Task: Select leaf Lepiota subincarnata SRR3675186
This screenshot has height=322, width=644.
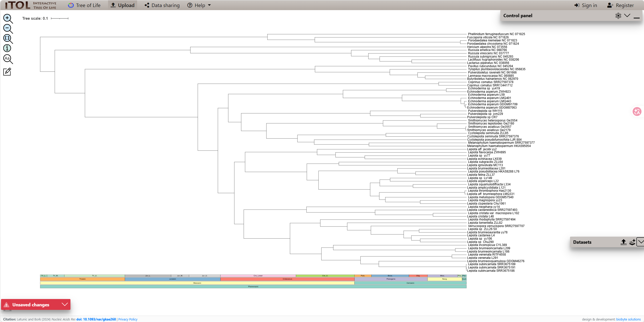Action: pyautogui.click(x=491, y=271)
